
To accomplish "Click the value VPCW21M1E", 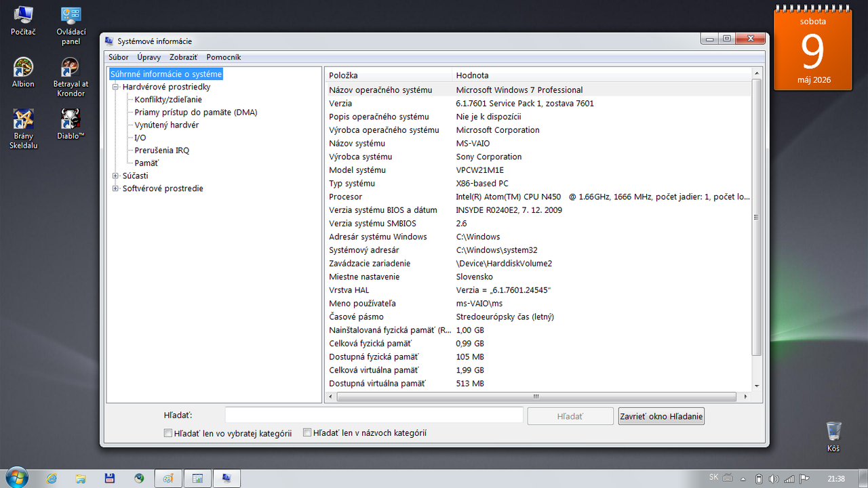I will click(x=480, y=170).
